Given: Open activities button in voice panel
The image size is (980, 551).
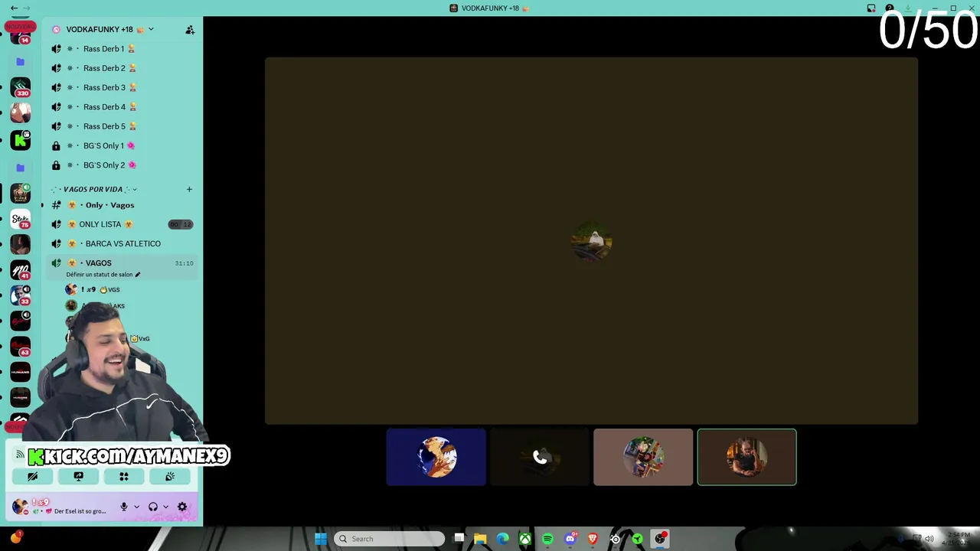Looking at the screenshot, I should pyautogui.click(x=124, y=476).
